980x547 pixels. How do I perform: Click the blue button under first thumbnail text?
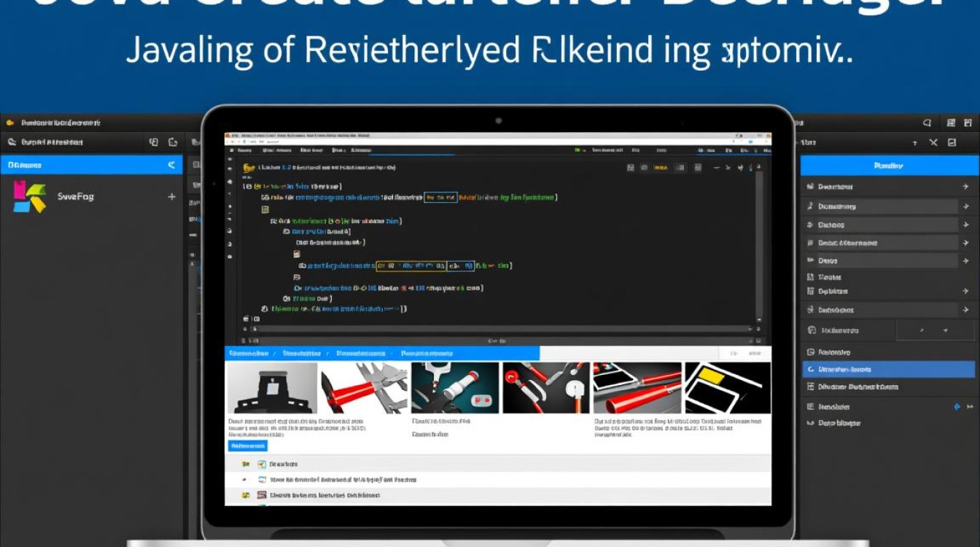[248, 446]
